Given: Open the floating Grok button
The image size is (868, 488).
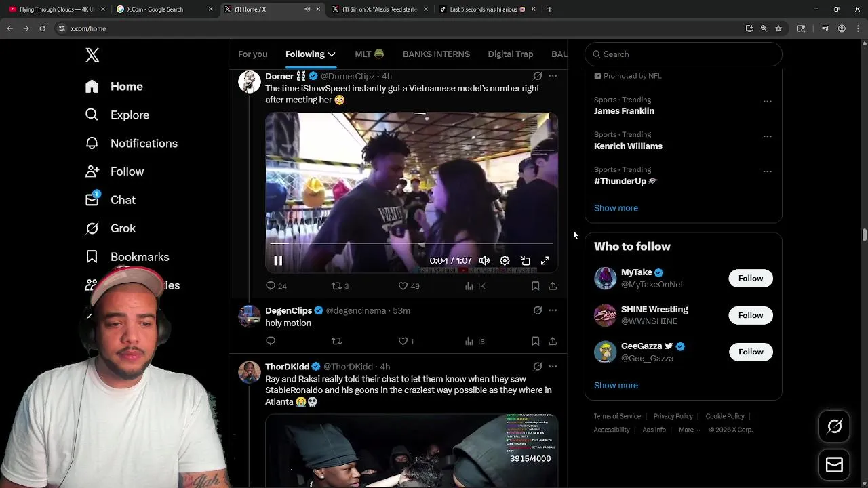Looking at the screenshot, I should [834, 426].
